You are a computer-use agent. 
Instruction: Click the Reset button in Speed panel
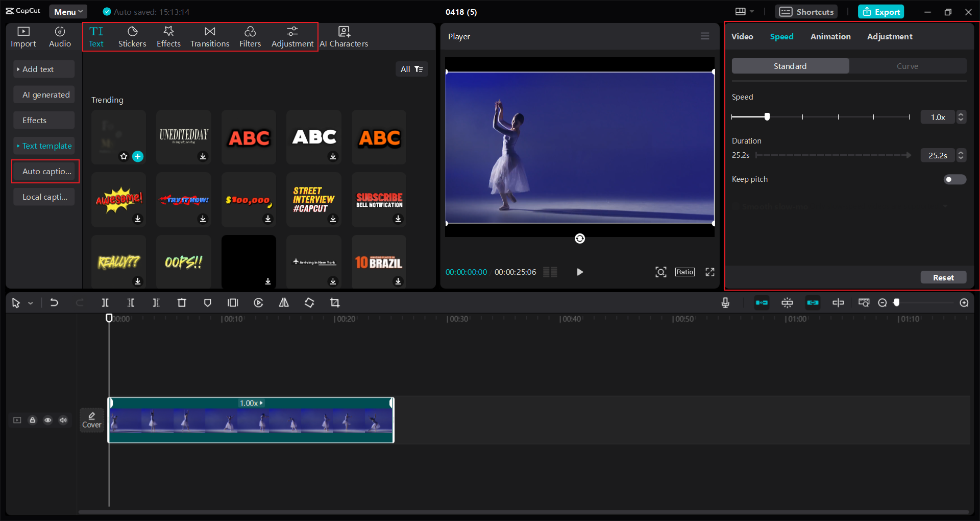[x=943, y=277]
